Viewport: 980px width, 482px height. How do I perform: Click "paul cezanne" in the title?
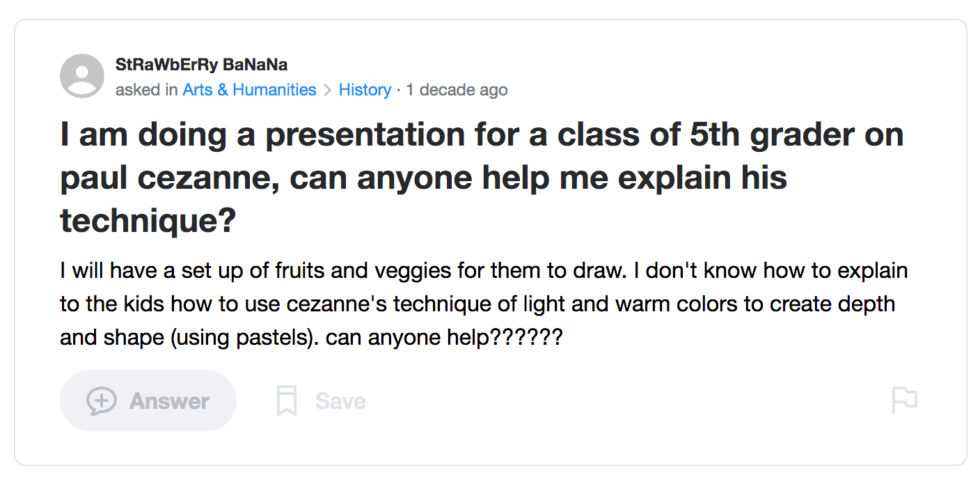(169, 178)
